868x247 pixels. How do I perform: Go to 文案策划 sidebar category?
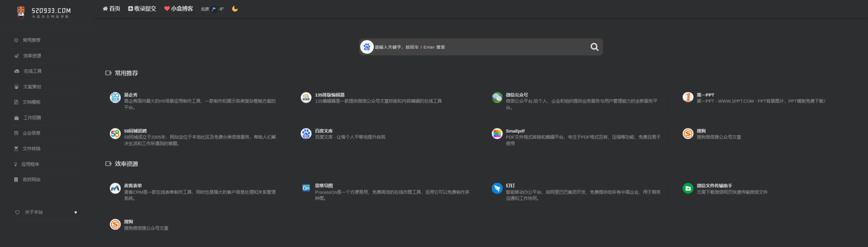coord(32,87)
